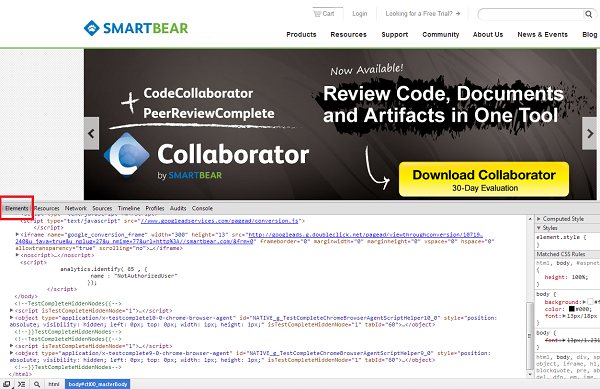This screenshot has width=600, height=389.
Task: Click the Download Collaborator button
Action: tap(484, 179)
